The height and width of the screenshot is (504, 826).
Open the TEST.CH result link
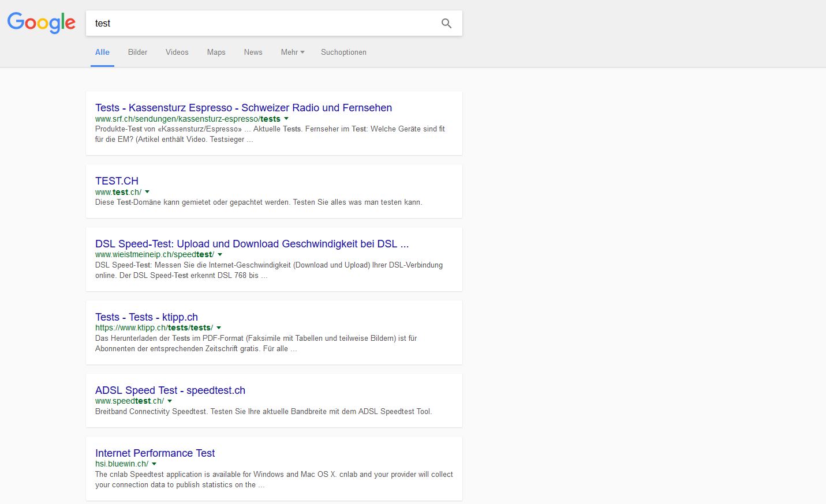click(117, 181)
